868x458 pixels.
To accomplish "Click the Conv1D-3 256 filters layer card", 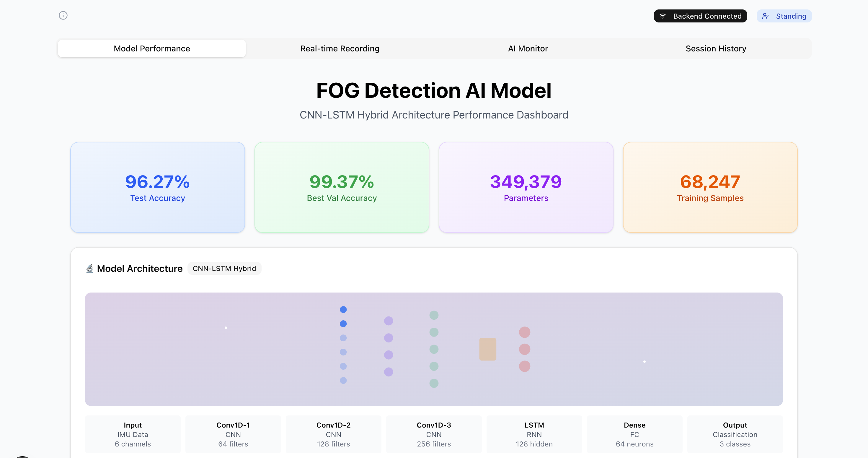I will pos(434,434).
